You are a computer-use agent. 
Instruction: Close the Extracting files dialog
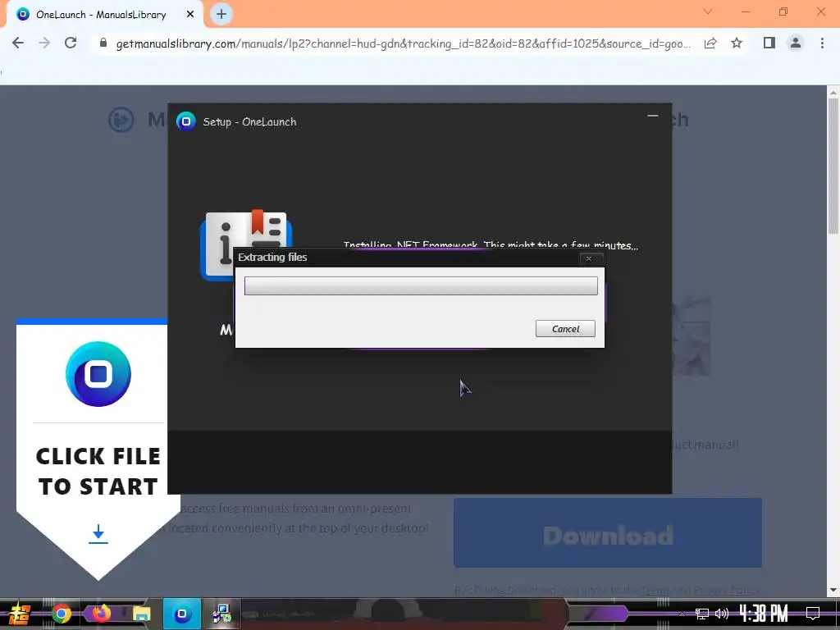(x=589, y=258)
